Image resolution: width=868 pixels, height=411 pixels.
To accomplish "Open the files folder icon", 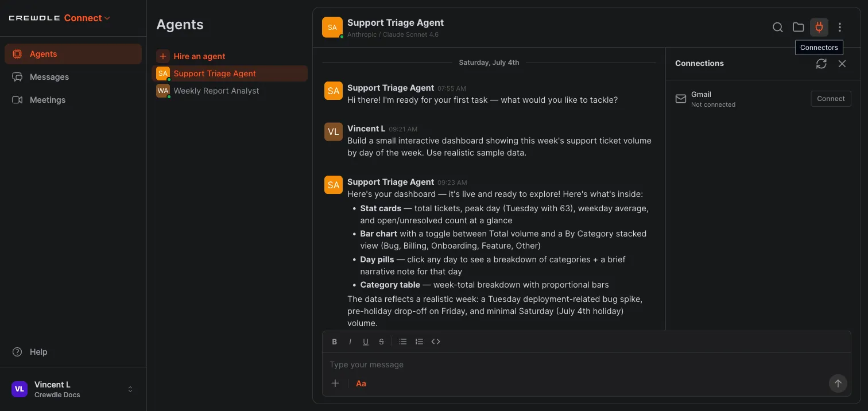I will click(799, 27).
